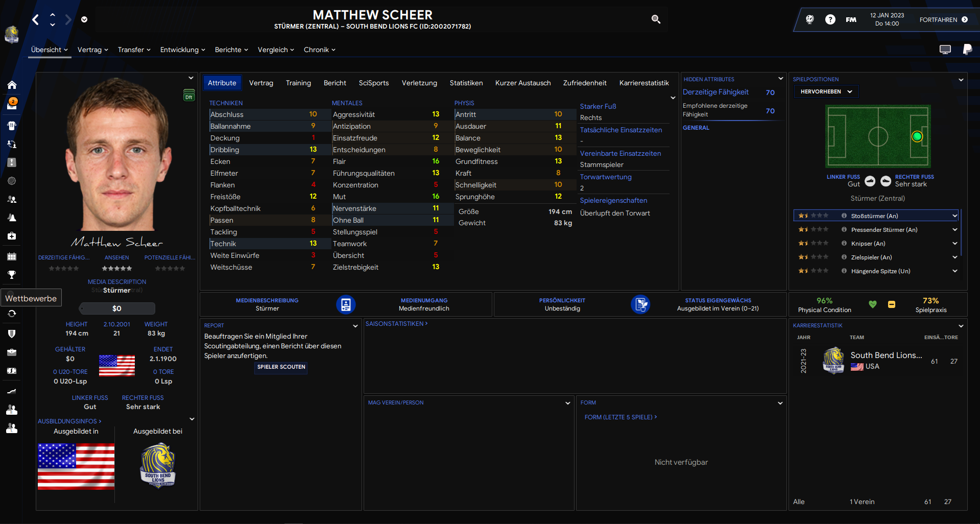Open the Karrierestatistik panel chevron
The height and width of the screenshot is (524, 980).
coord(961,326)
